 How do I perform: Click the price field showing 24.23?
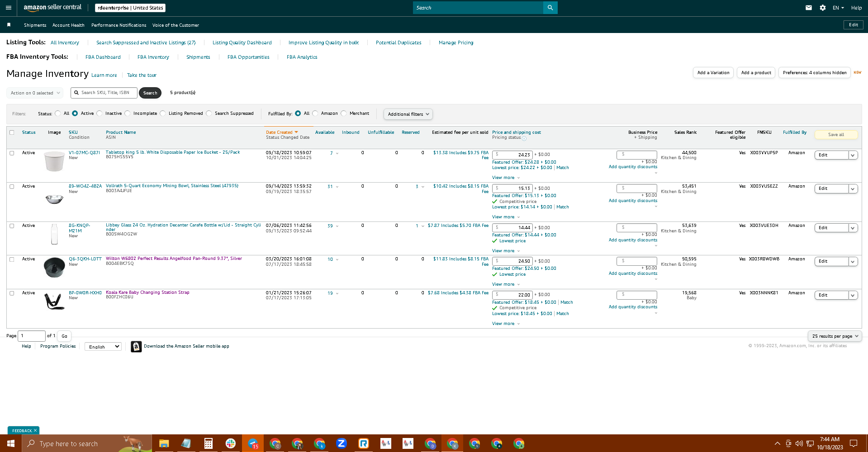coord(512,155)
